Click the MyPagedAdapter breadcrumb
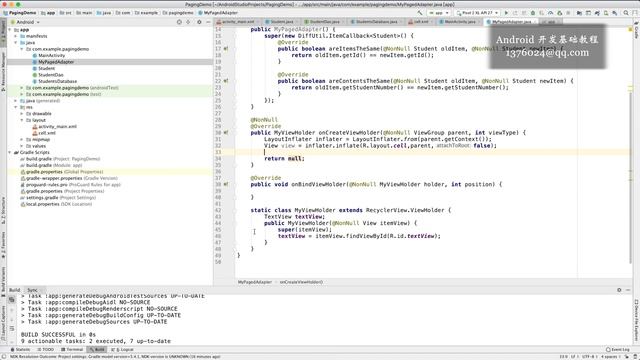Image resolution: width=640 pixels, height=360 pixels. click(218, 13)
